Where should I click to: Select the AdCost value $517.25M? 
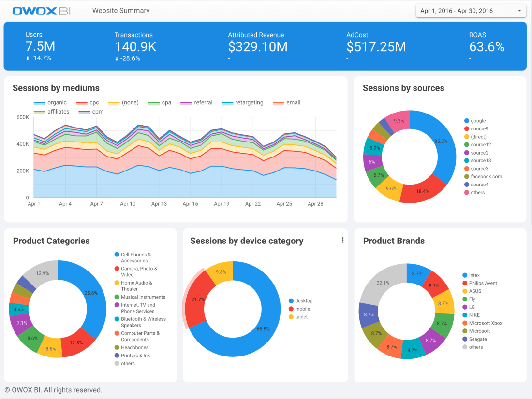[x=376, y=47]
